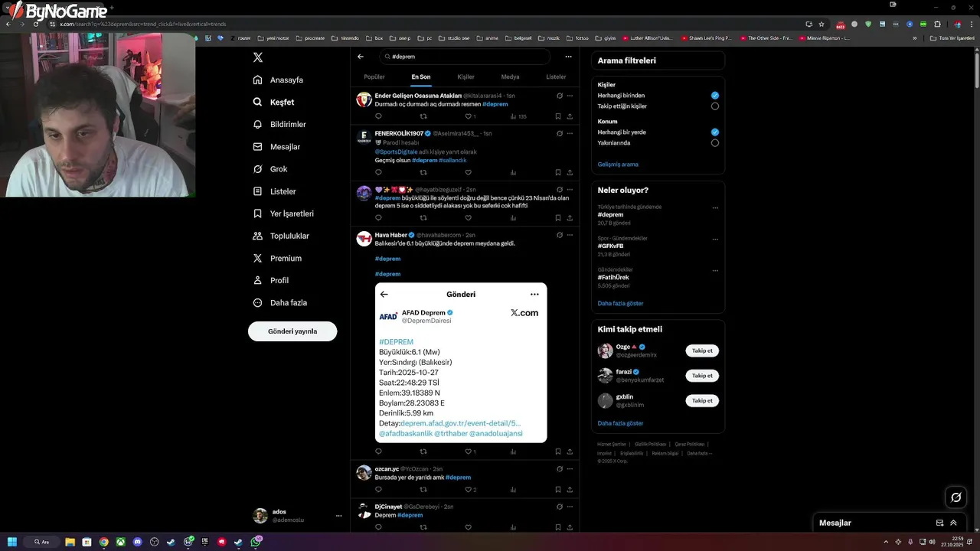Image resolution: width=980 pixels, height=551 pixels.
Task: Open the floating Grok button
Action: [955, 497]
